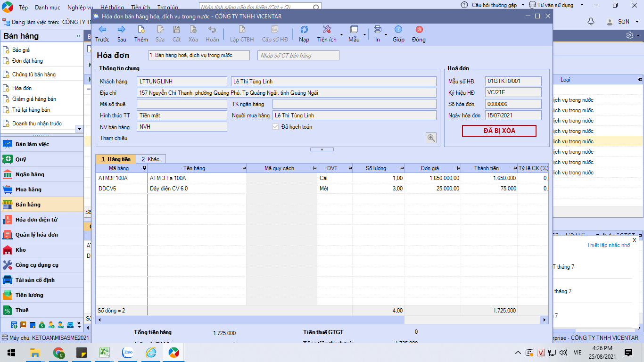Pin the Mã hàng column

144,168
